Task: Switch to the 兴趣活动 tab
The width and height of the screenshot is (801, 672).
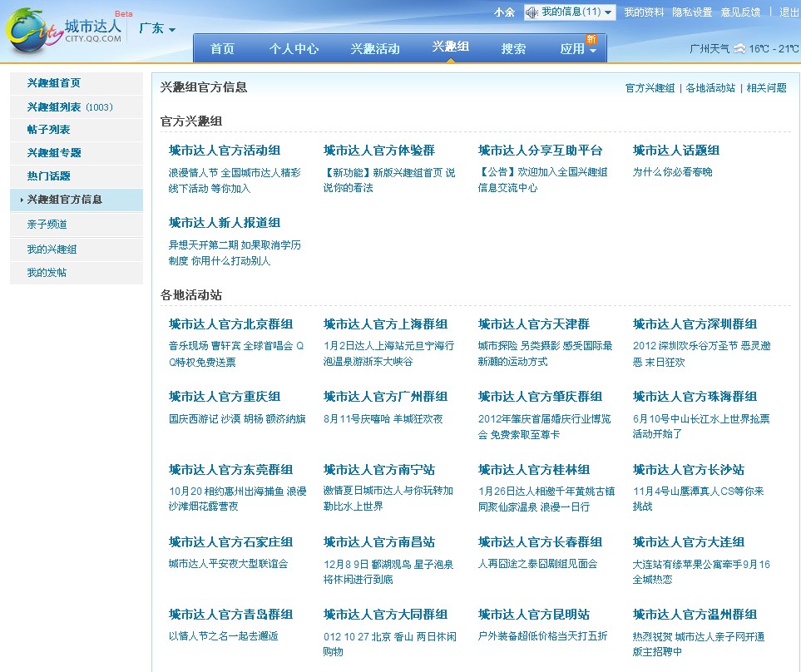Action: (x=375, y=49)
